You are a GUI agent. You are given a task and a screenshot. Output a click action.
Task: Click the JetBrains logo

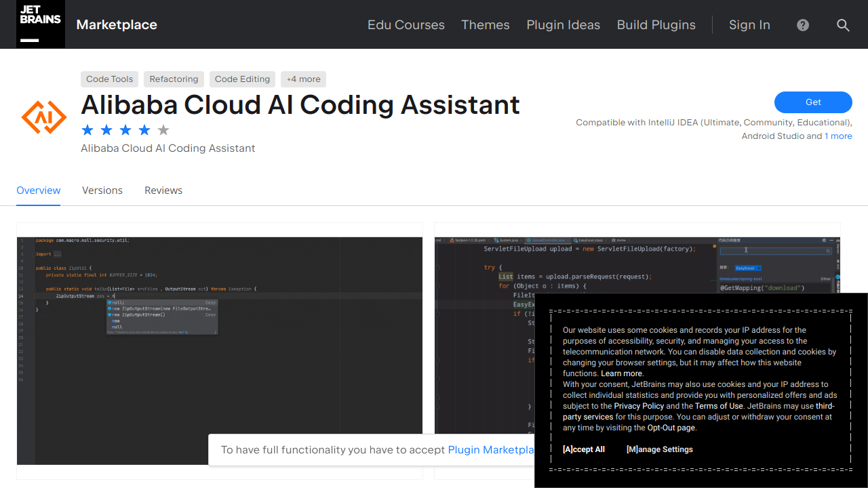(x=41, y=24)
